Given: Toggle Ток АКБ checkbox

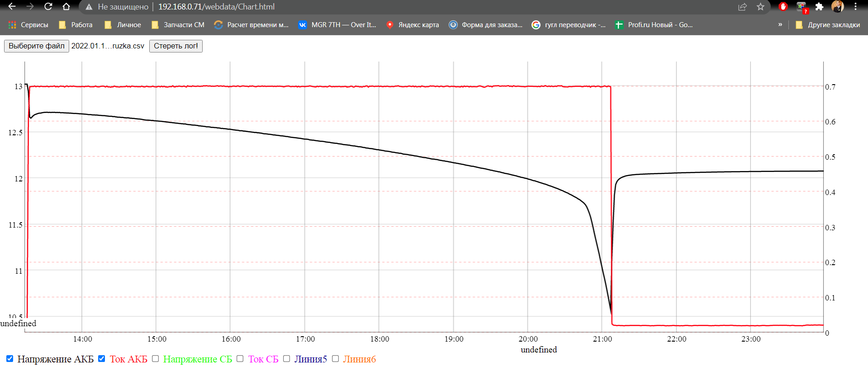Looking at the screenshot, I should (x=101, y=359).
